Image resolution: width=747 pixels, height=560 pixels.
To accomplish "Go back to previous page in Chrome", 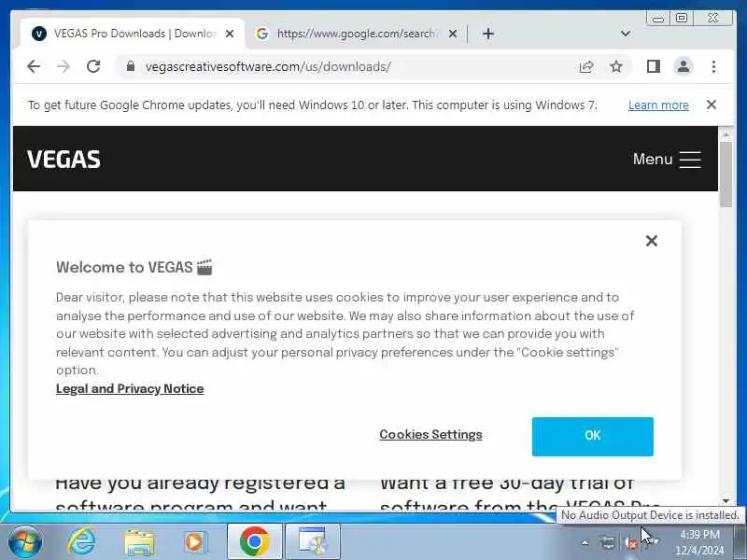I will tap(34, 66).
